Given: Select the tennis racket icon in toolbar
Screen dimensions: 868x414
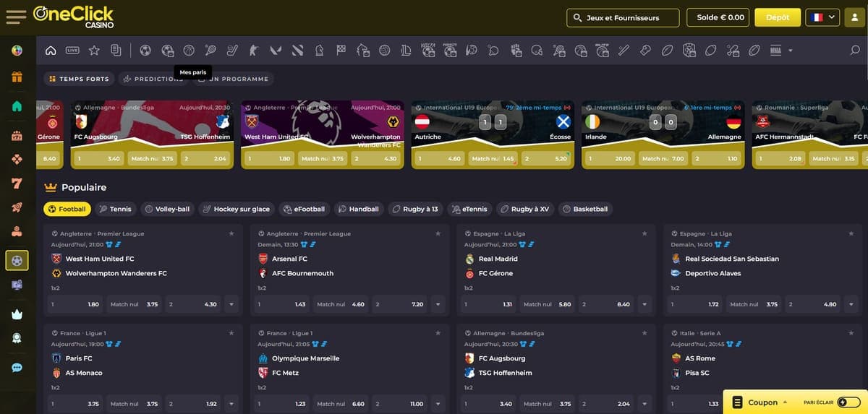Looking at the screenshot, I should tap(210, 51).
